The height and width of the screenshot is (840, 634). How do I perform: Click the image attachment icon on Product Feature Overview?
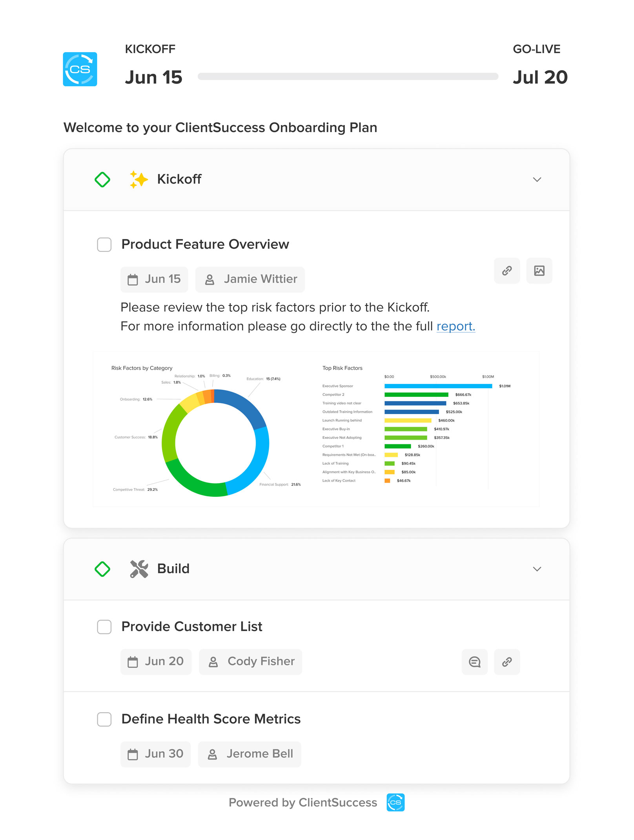tap(539, 271)
